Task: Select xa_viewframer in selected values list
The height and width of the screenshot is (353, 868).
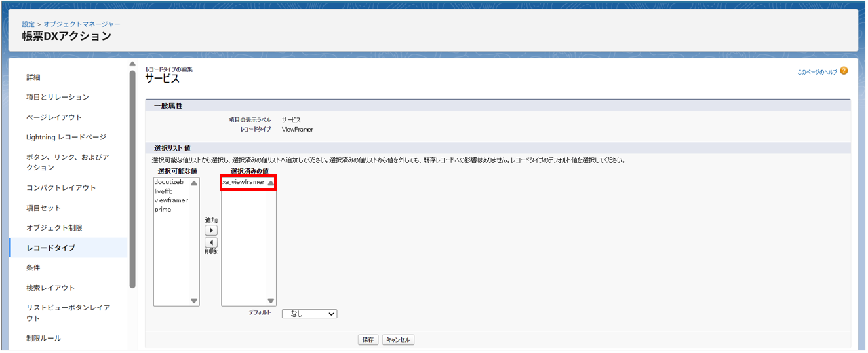Action: [x=244, y=182]
